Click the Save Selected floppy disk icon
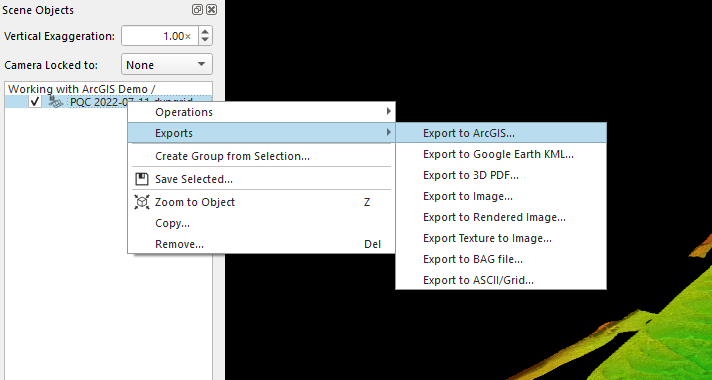 coord(142,179)
